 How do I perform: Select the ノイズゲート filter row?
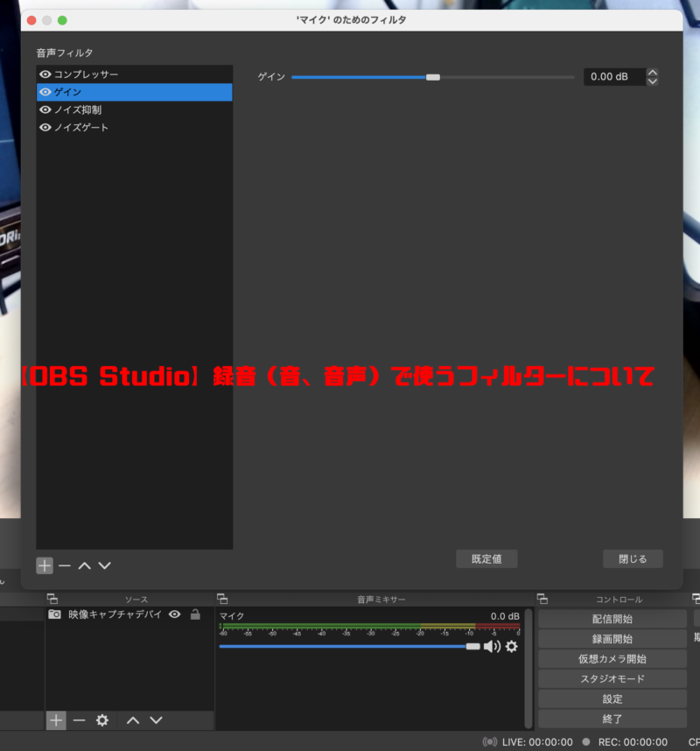tap(135, 128)
